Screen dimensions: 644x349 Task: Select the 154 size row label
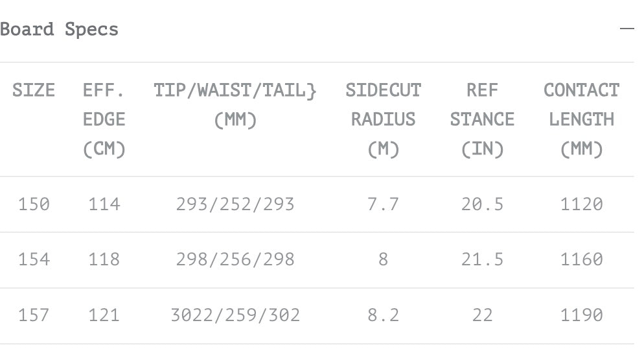pyautogui.click(x=34, y=259)
